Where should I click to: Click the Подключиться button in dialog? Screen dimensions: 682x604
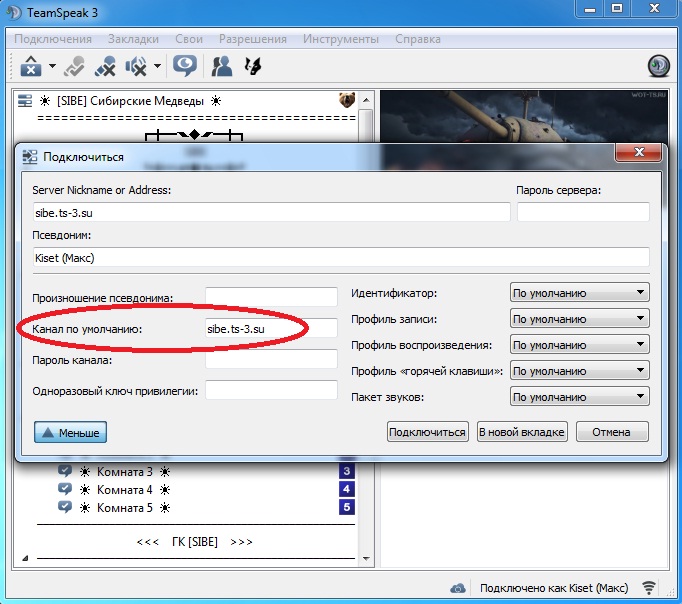(x=428, y=432)
